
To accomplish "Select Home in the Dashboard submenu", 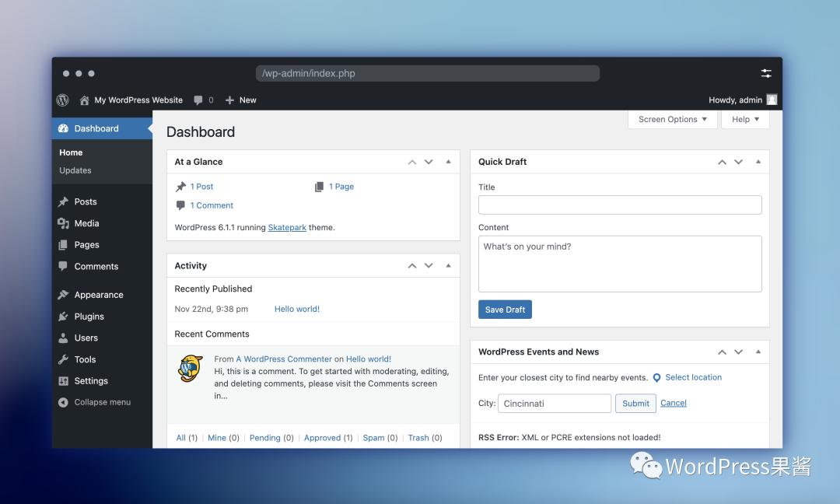I will tap(71, 152).
